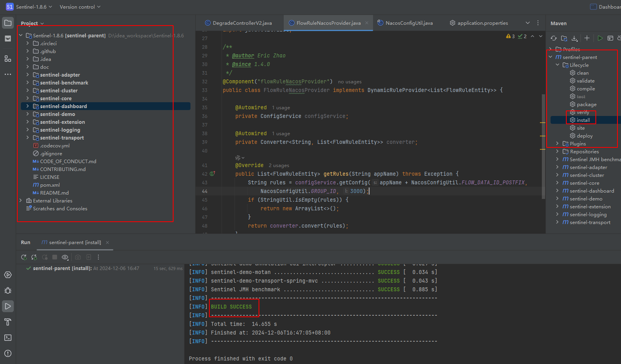
Task: Click the implements gutter icon on line 42
Action: (213, 173)
